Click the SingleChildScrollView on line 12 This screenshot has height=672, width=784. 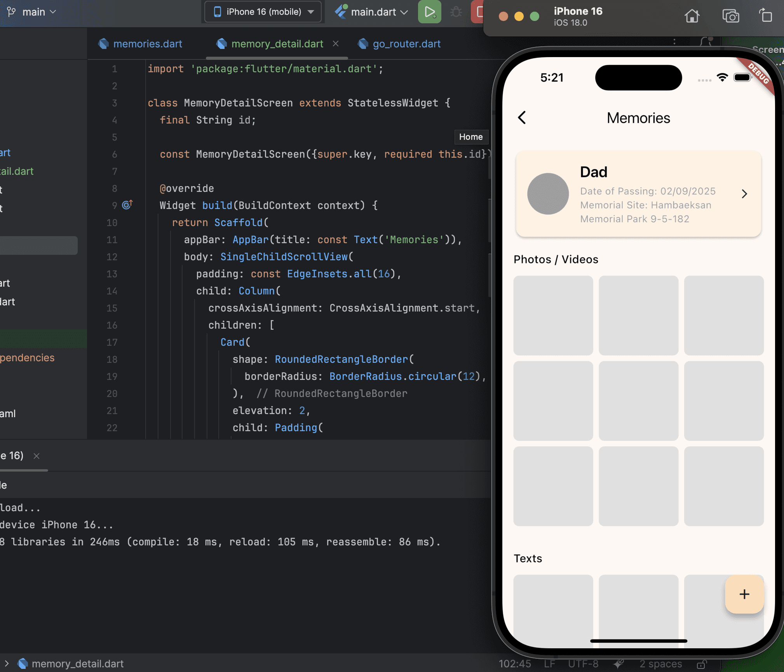[x=284, y=257]
